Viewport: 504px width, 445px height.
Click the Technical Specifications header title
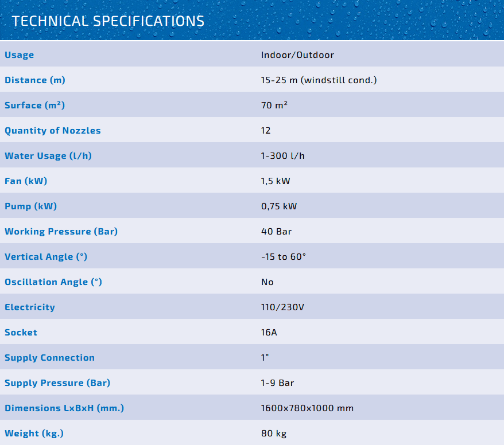(108, 21)
